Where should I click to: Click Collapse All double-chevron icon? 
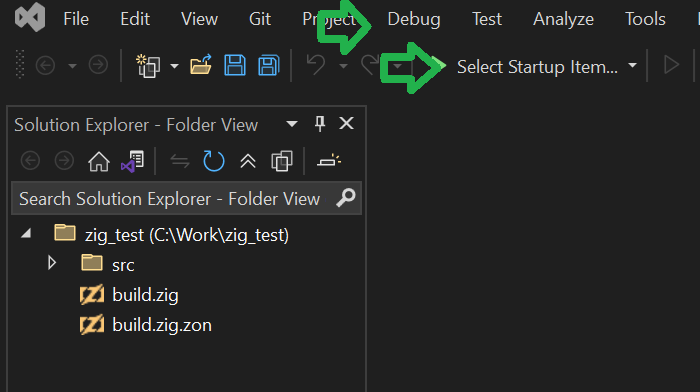(248, 161)
